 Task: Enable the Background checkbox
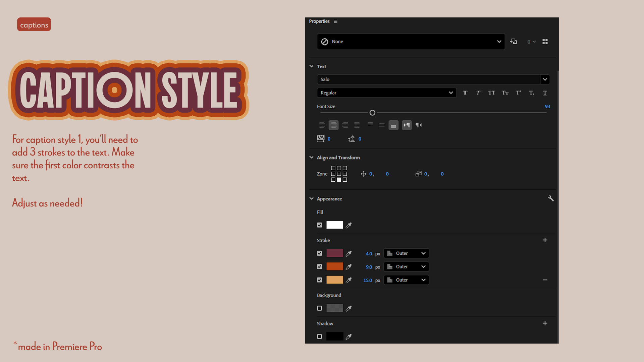pos(319,308)
